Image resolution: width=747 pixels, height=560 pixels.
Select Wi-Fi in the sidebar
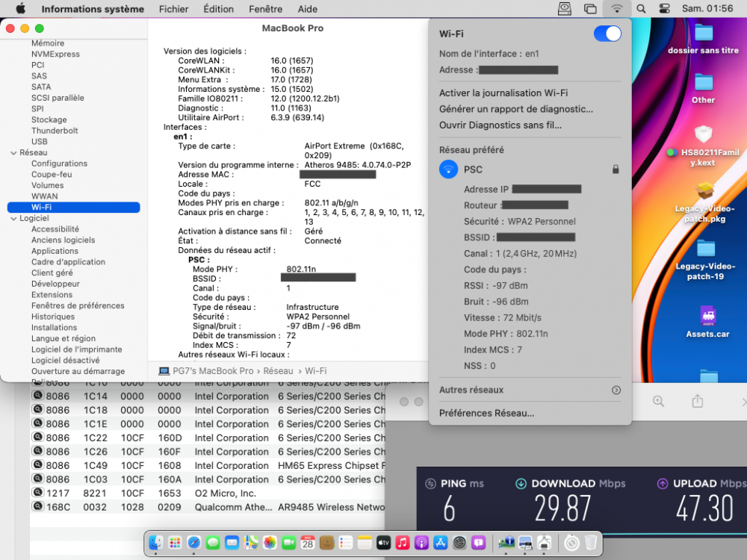click(74, 207)
